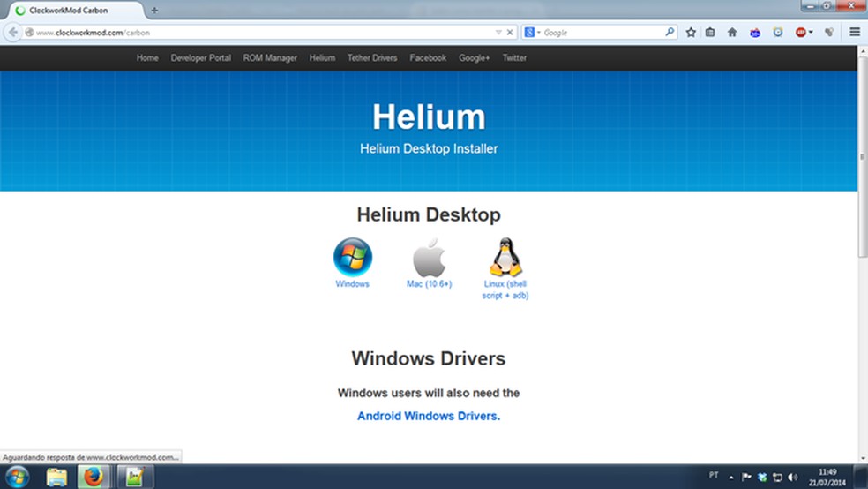Click the site identity globe icon
This screenshot has width=868, height=489.
29,32
